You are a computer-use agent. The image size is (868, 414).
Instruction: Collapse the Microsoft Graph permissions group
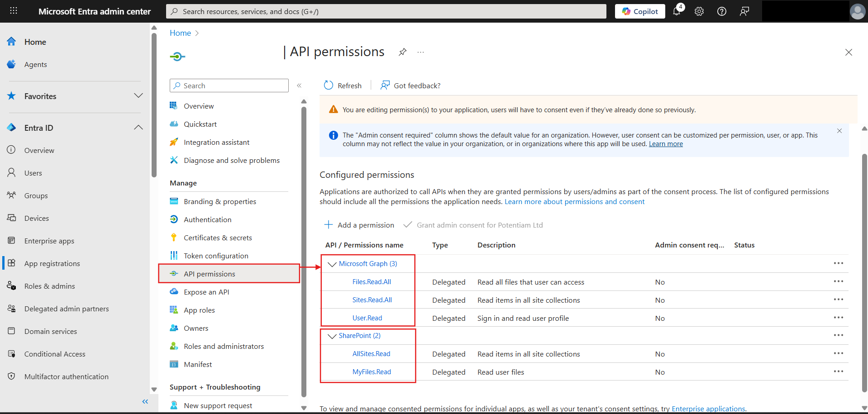tap(332, 264)
